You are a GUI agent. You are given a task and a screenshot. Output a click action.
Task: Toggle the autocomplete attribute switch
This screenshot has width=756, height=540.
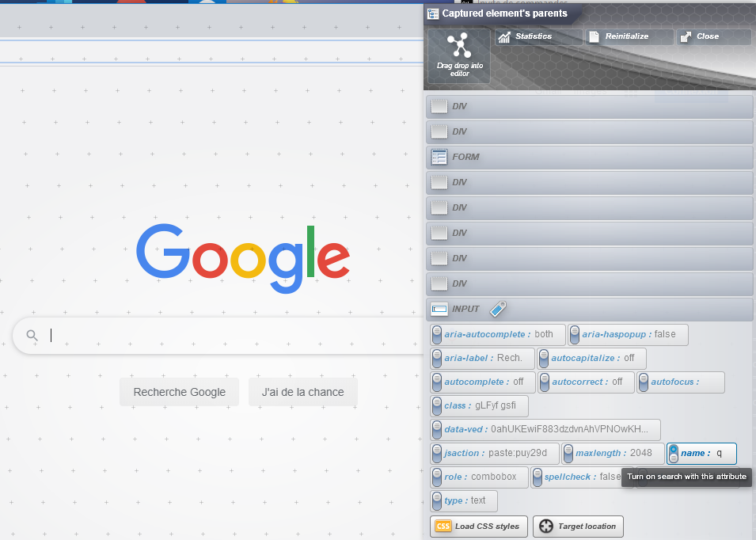click(437, 382)
